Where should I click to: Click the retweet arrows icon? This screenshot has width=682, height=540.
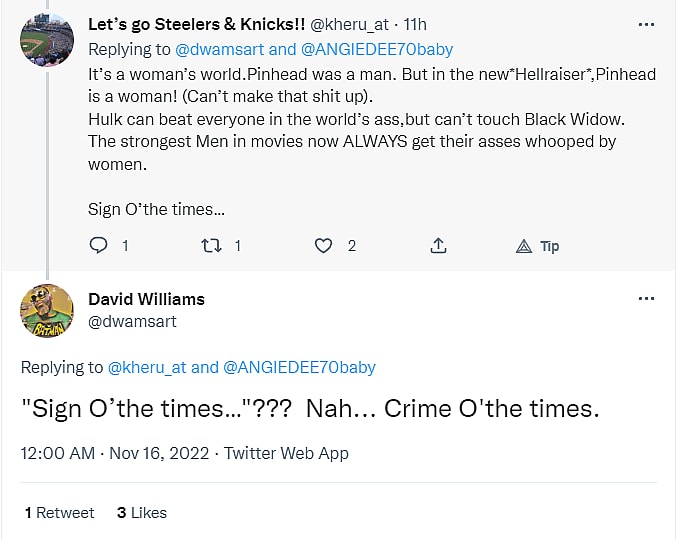coord(211,245)
